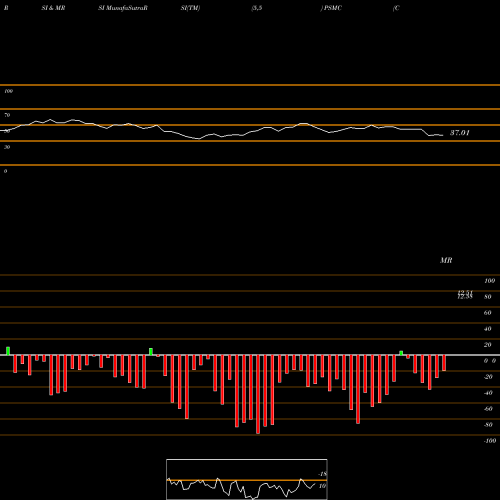
Task: Click the MR axis label -100
Action: (x=490, y=441)
